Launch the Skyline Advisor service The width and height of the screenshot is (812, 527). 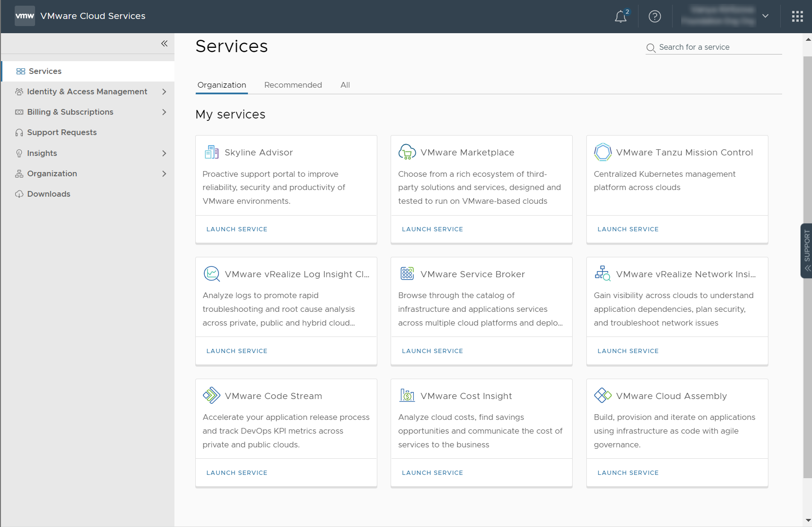(237, 229)
